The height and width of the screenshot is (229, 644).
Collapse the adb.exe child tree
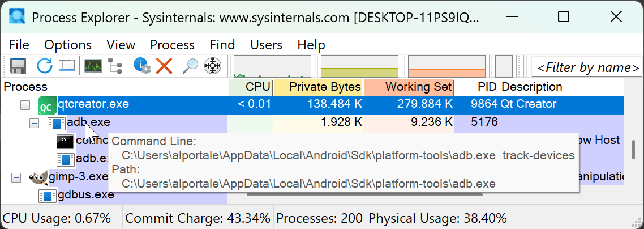click(x=35, y=123)
